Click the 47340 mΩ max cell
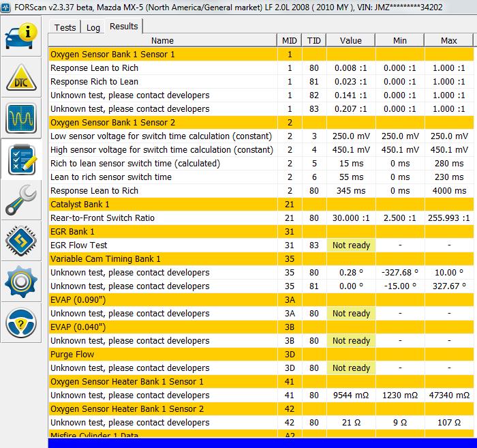This screenshot has height=448, width=477. tap(449, 395)
